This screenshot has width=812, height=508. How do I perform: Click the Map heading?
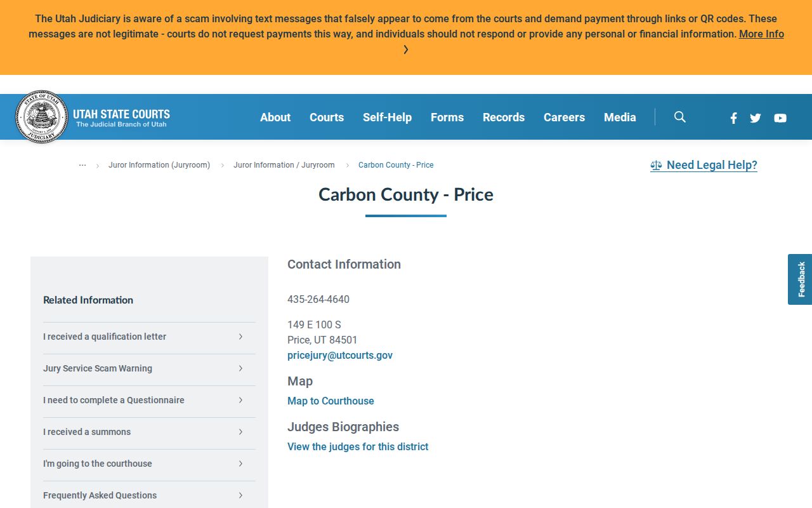[x=300, y=381]
